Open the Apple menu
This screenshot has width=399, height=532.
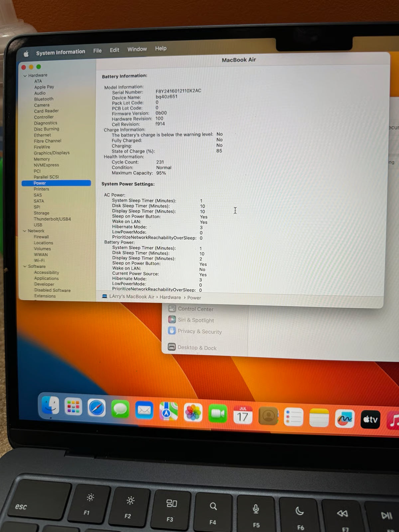[26, 54]
